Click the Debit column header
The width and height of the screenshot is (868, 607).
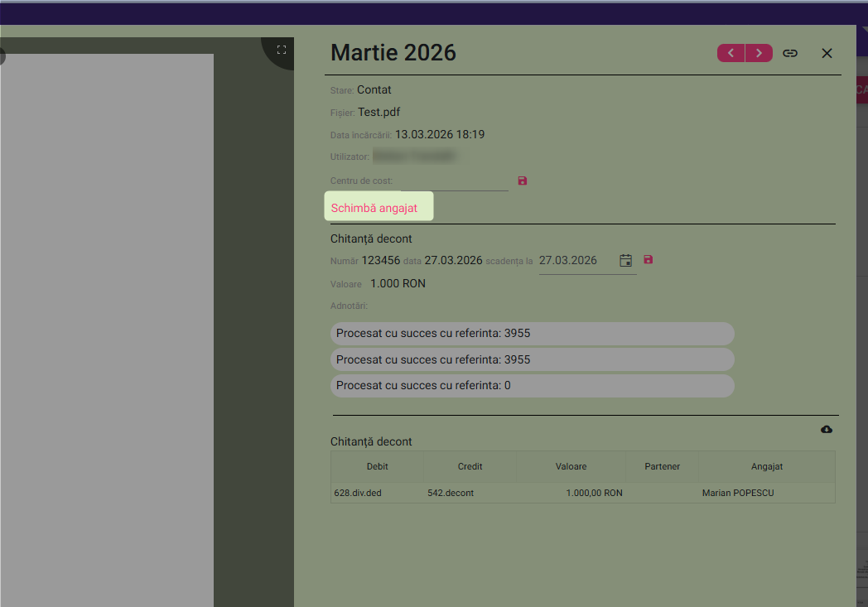coord(377,466)
